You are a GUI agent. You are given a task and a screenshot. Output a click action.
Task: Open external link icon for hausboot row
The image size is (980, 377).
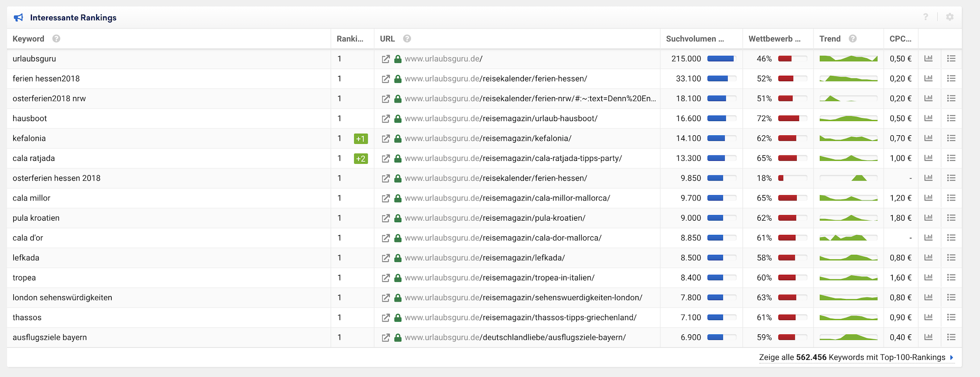pos(386,119)
